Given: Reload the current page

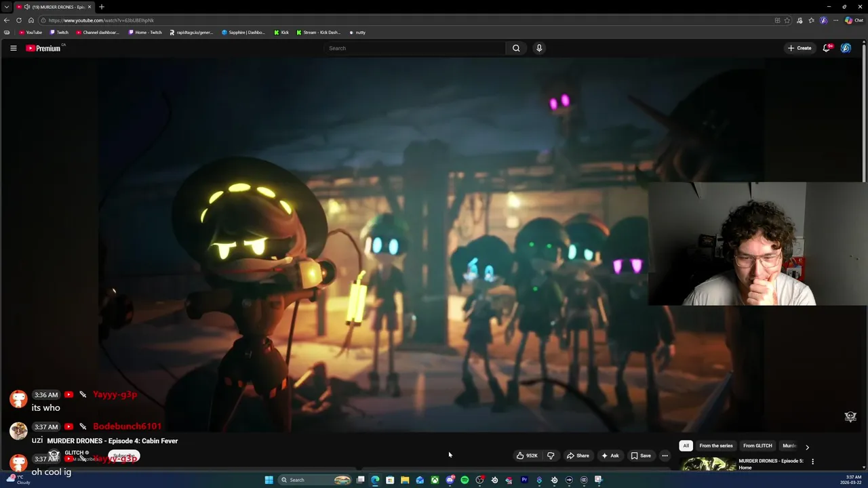Looking at the screenshot, I should (x=19, y=20).
